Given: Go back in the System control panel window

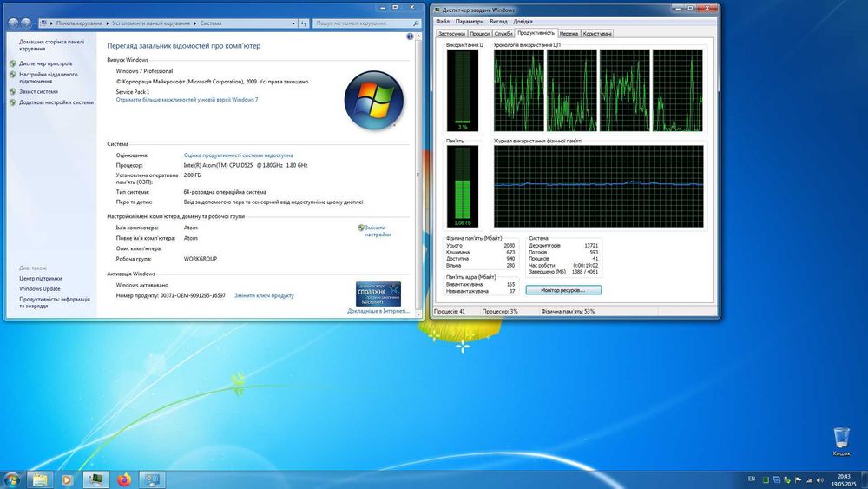Looking at the screenshot, I should coord(13,23).
